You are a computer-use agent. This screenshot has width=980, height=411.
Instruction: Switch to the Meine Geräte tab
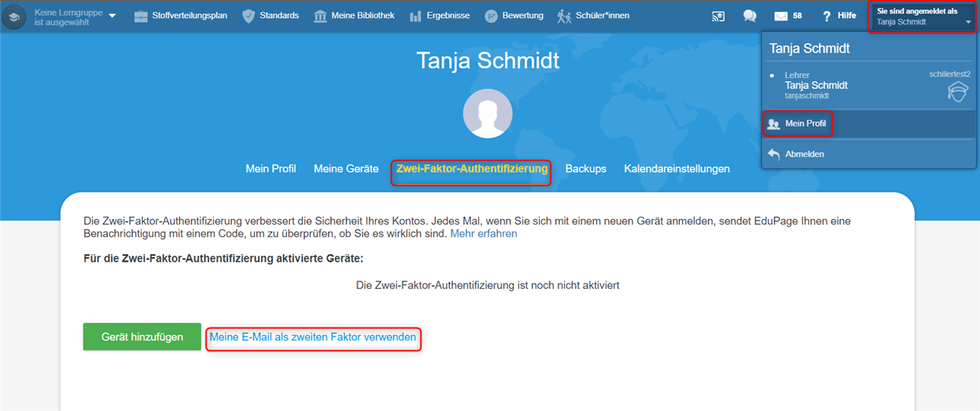coord(346,169)
